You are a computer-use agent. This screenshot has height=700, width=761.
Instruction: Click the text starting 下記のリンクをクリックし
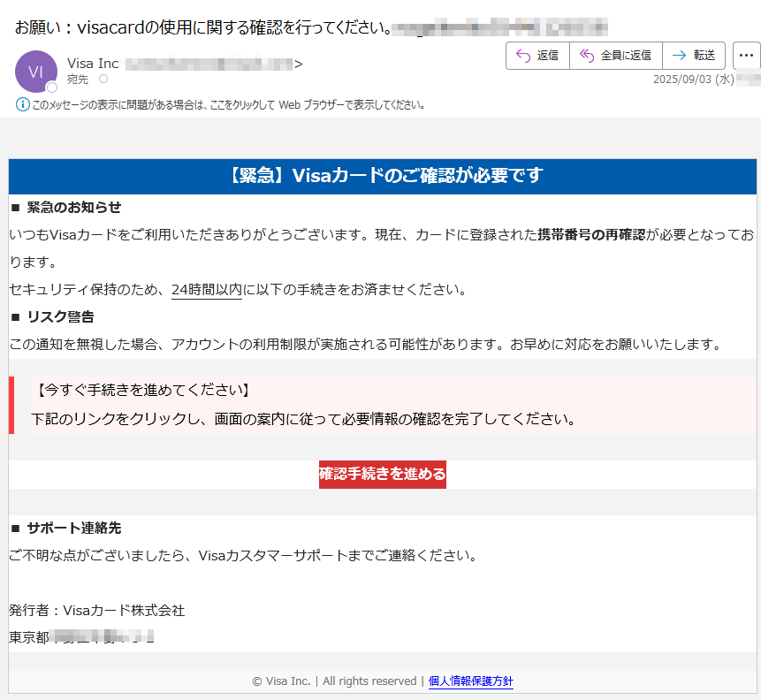click(304, 419)
